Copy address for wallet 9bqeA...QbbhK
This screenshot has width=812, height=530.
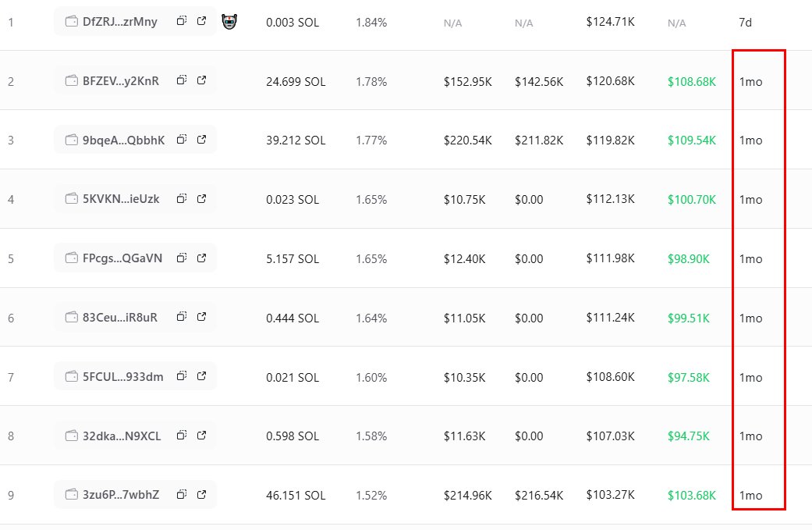(x=182, y=140)
